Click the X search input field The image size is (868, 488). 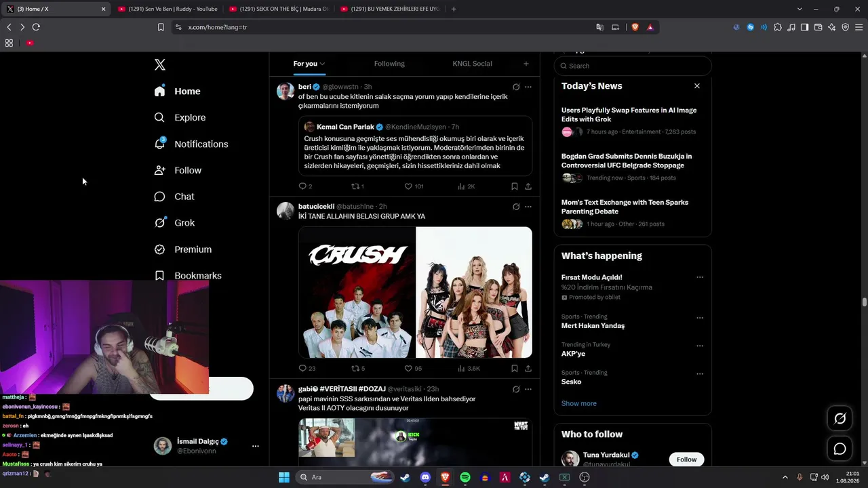coord(633,66)
